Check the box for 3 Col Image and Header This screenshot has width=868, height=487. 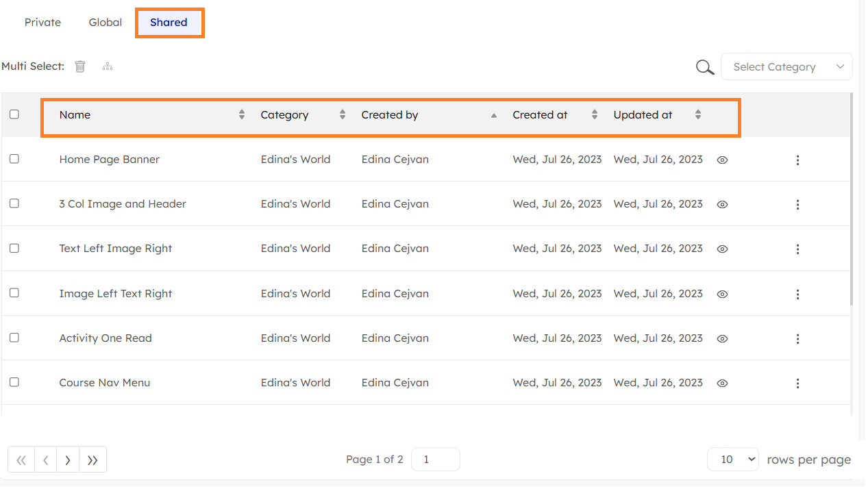click(14, 203)
